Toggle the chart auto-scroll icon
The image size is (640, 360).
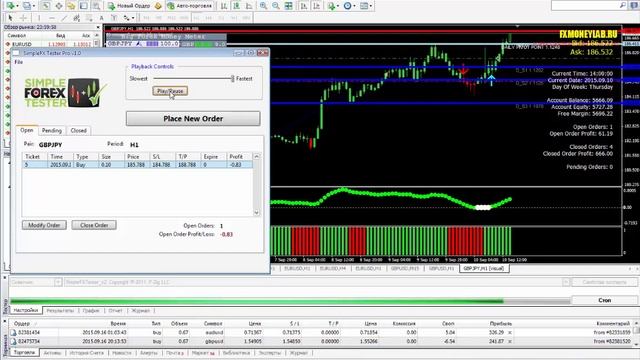[304, 6]
